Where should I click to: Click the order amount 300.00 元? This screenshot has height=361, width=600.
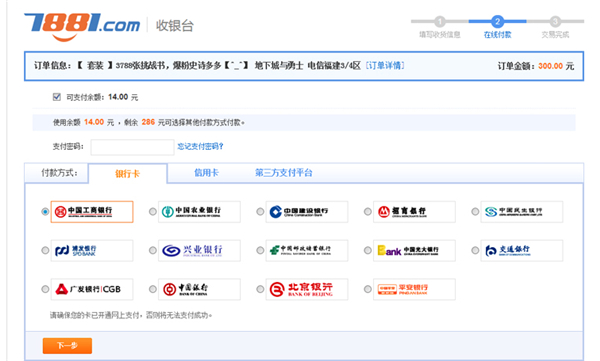pos(556,66)
